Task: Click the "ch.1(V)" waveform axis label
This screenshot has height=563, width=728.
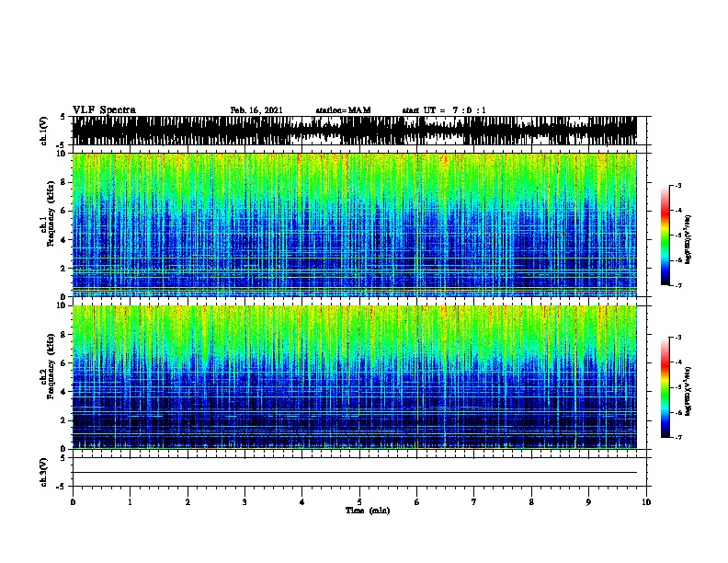Action: pyautogui.click(x=44, y=131)
